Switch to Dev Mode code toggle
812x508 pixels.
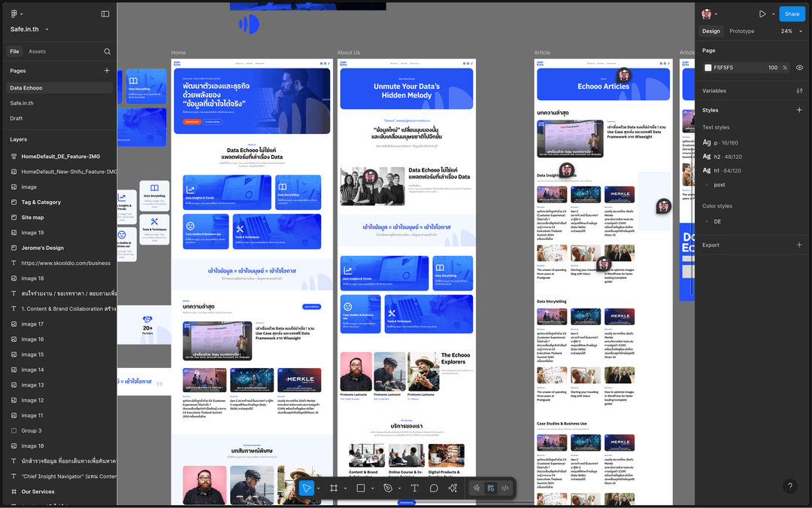(505, 488)
